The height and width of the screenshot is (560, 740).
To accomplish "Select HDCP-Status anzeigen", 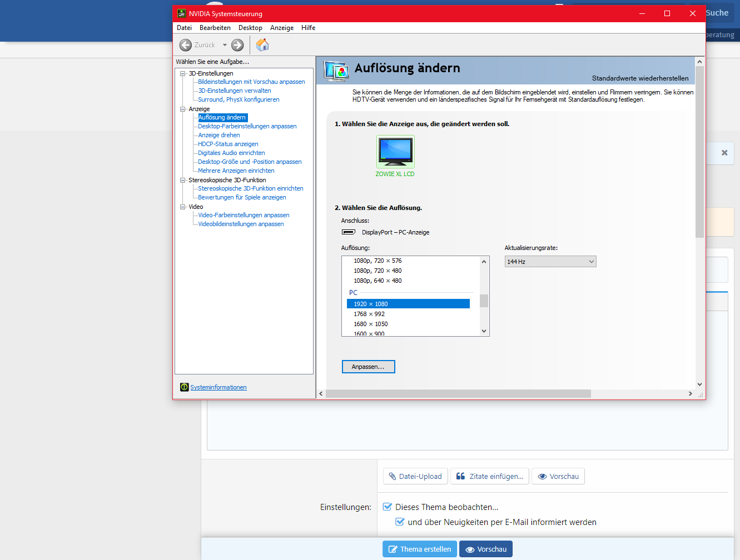I will point(228,144).
